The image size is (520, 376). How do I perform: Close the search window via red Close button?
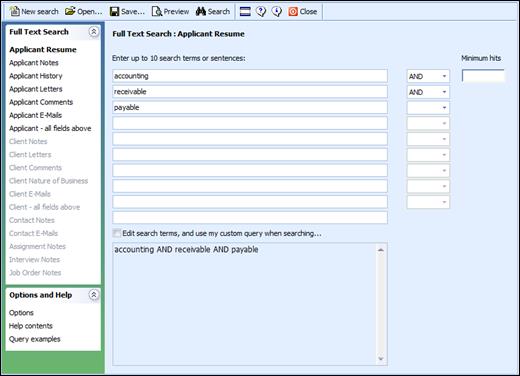coord(303,12)
